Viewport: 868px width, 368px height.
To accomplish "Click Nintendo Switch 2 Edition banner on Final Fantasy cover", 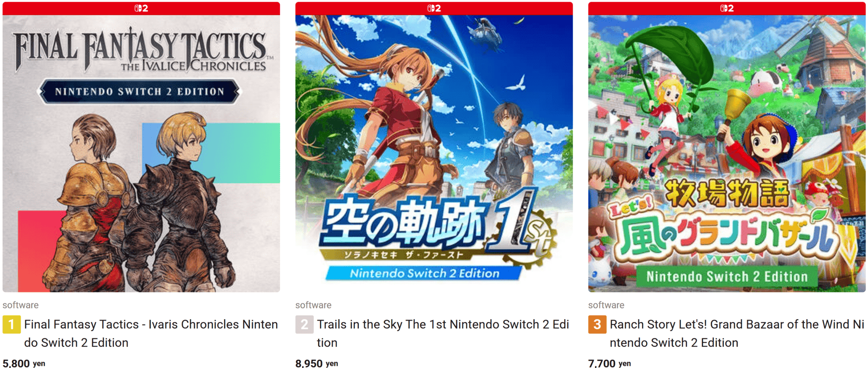I will [x=140, y=91].
